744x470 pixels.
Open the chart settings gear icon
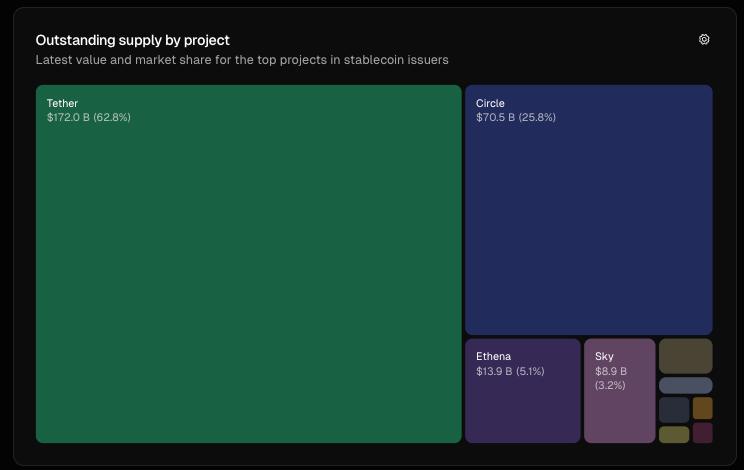[704, 40]
